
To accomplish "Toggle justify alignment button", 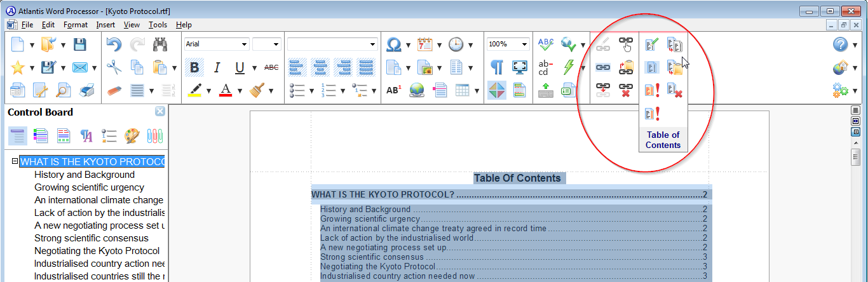I will 366,67.
